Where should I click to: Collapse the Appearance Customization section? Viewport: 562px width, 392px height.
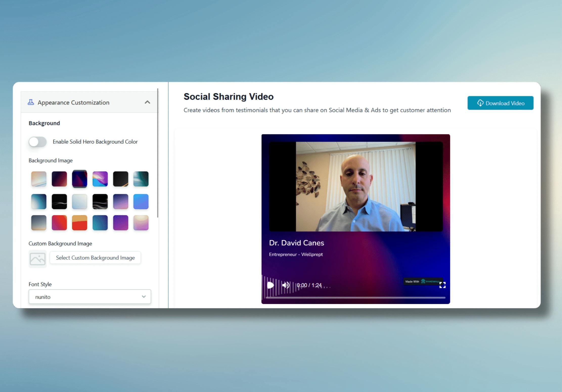147,102
